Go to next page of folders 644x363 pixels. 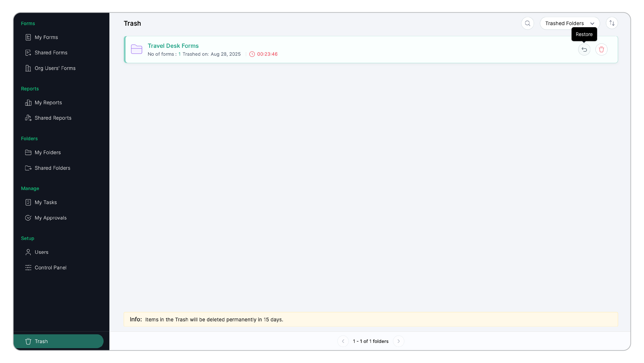click(399, 341)
